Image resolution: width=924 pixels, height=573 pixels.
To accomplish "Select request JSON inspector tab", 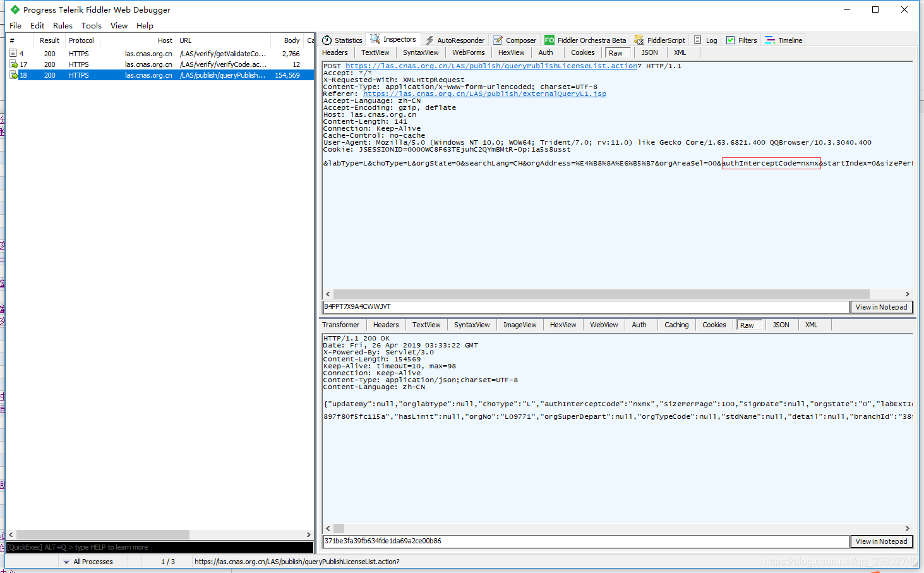I will (x=649, y=53).
